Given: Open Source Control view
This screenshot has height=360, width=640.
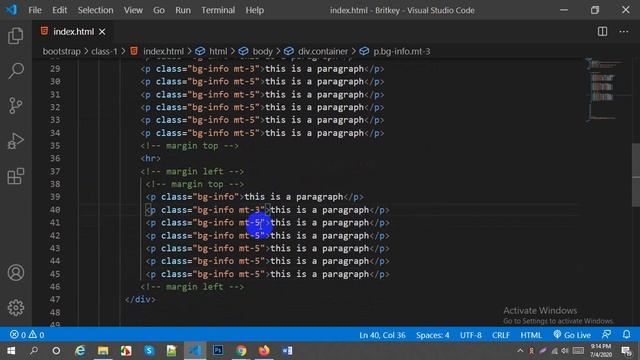Looking at the screenshot, I should point(16,106).
